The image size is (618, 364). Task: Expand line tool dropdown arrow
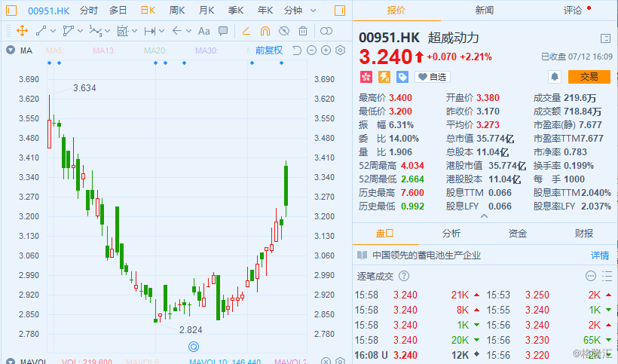click(x=54, y=31)
